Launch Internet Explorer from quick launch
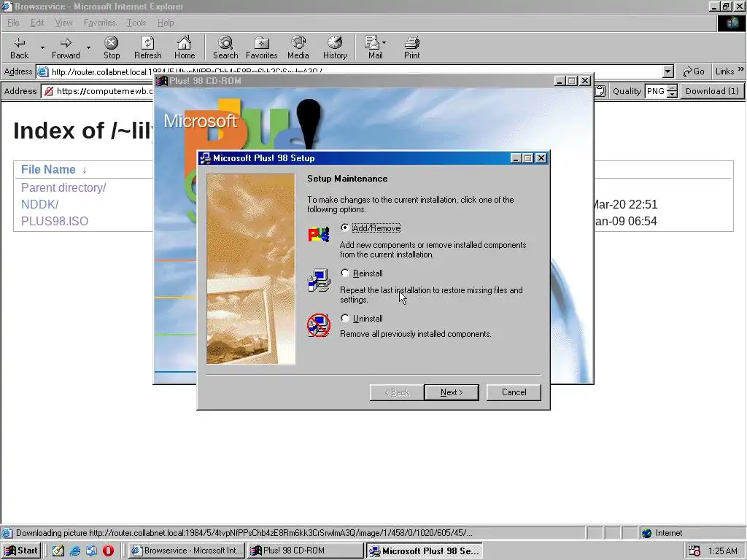The width and height of the screenshot is (747, 560). click(x=75, y=551)
